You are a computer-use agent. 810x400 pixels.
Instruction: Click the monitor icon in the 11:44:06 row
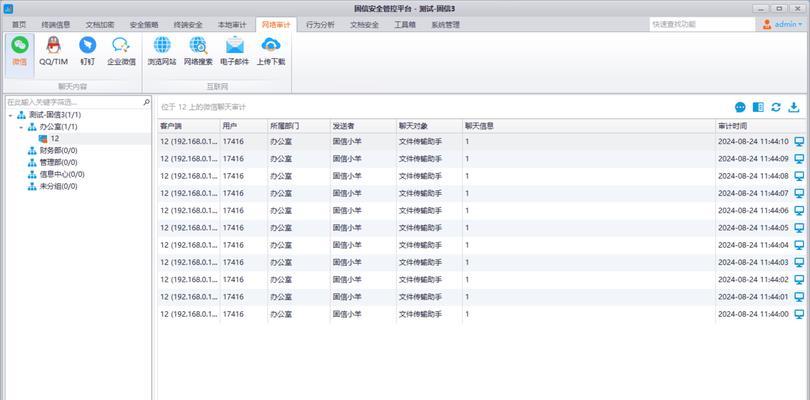tap(799, 210)
